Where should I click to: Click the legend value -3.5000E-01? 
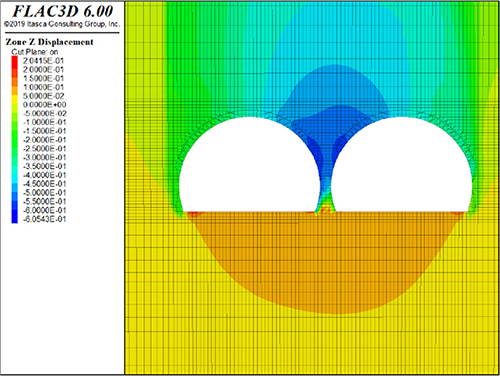44,166
